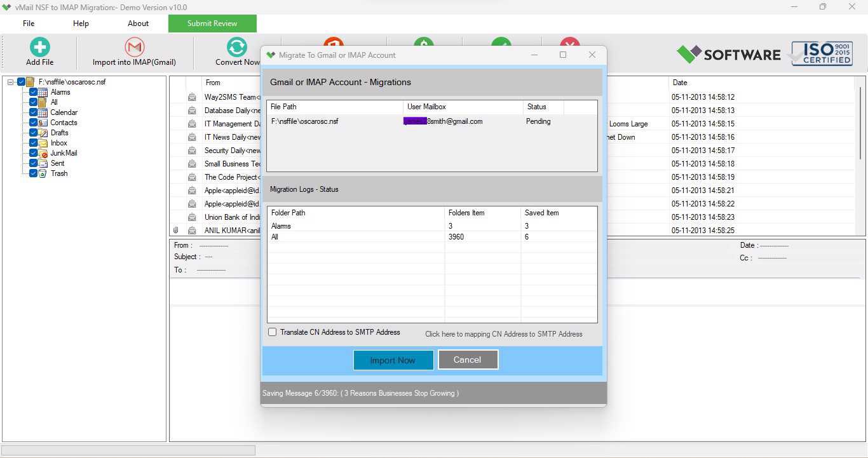Viewport: 868px width, 458px height.
Task: Uncheck the Sent folder checkbox
Action: (x=34, y=163)
